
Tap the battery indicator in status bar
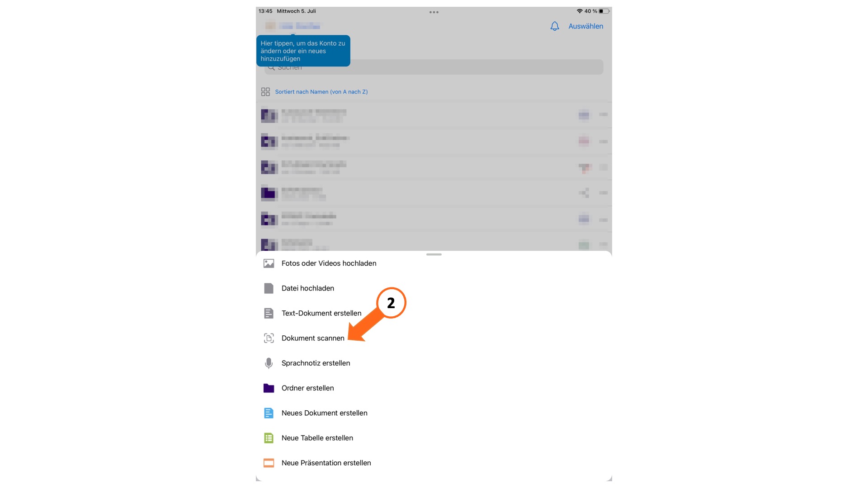[x=604, y=11]
